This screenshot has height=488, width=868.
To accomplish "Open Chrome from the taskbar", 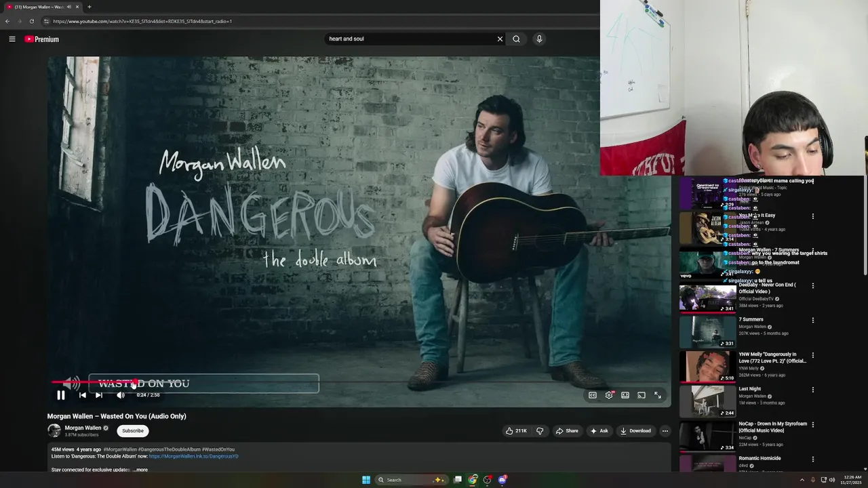I will click(x=473, y=480).
